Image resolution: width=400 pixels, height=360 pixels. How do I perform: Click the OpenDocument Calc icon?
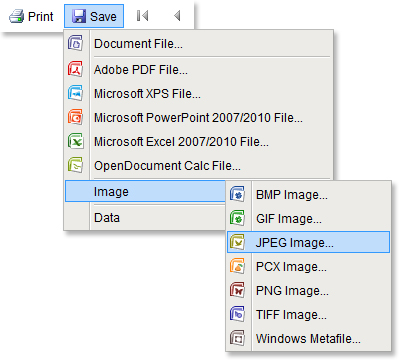[76, 165]
